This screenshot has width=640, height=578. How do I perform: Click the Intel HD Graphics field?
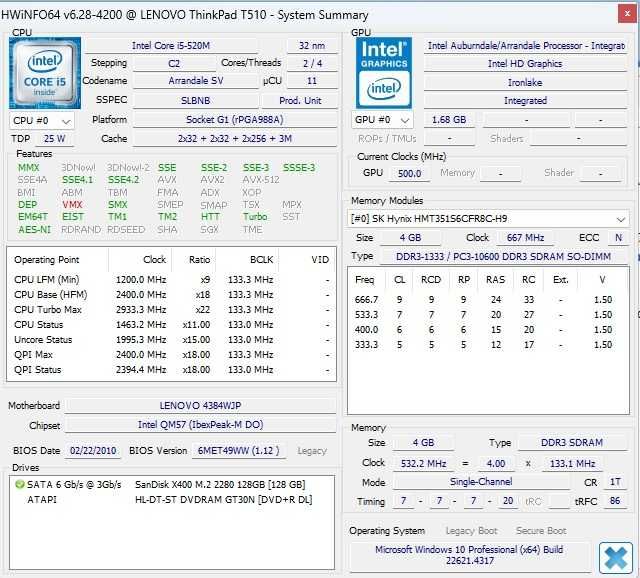pos(526,64)
